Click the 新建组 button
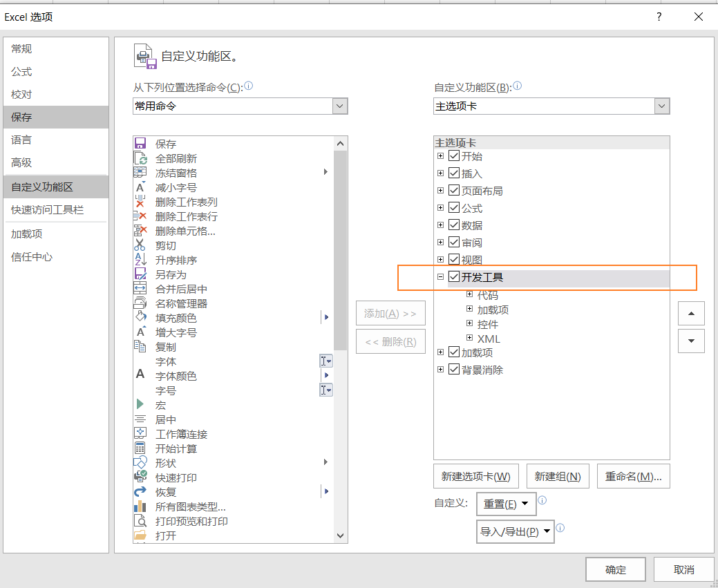This screenshot has width=718, height=588. click(x=558, y=476)
